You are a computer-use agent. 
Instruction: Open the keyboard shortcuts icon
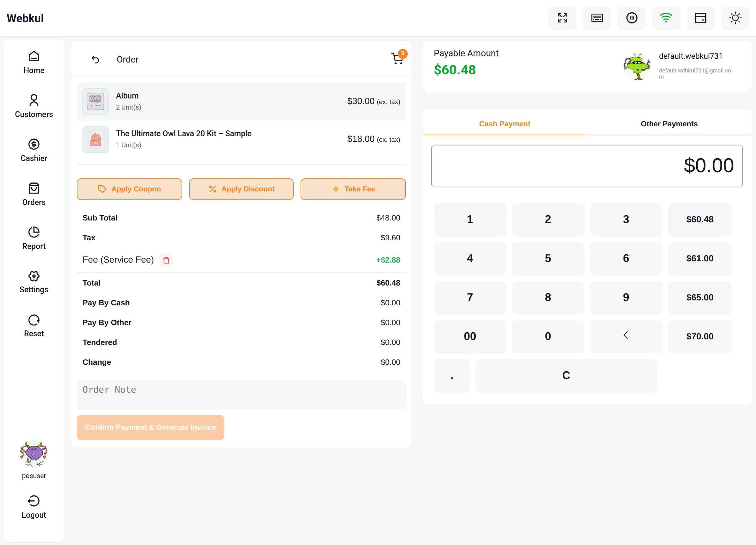(x=597, y=18)
